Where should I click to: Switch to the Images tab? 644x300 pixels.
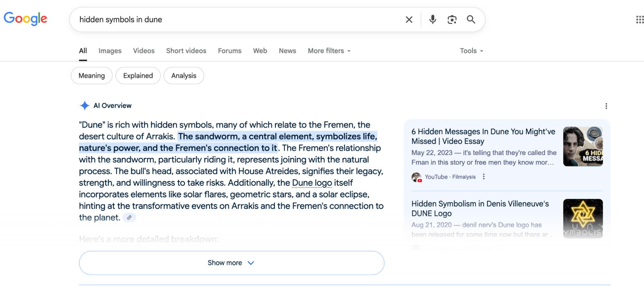click(x=110, y=51)
